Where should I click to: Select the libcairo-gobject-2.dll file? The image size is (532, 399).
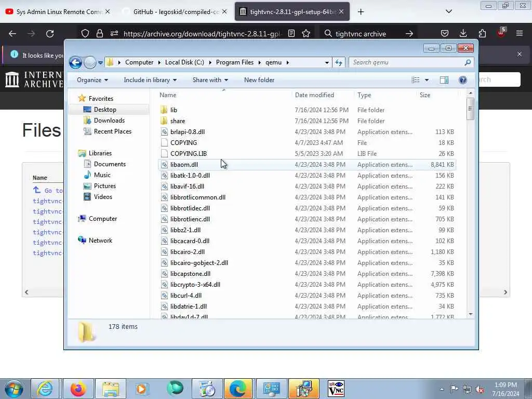[x=199, y=262]
